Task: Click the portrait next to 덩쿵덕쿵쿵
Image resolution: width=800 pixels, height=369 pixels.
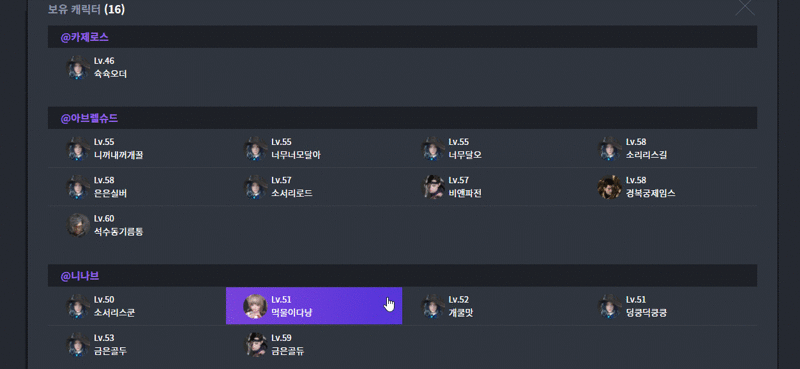Action: coord(610,306)
